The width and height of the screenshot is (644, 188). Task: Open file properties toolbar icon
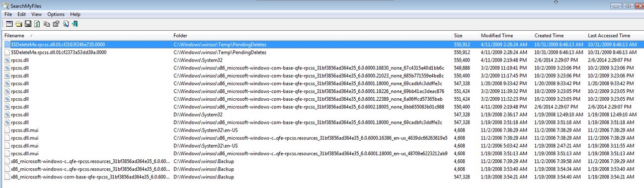56,24
